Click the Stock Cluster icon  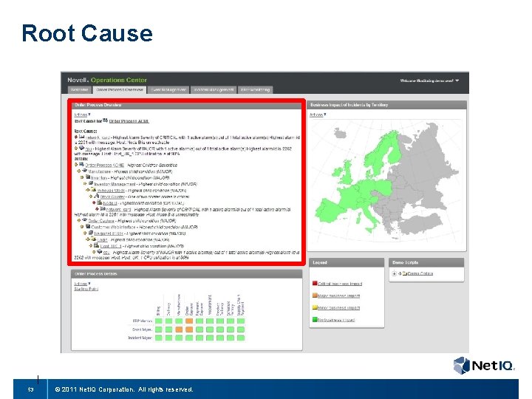tap(97, 196)
